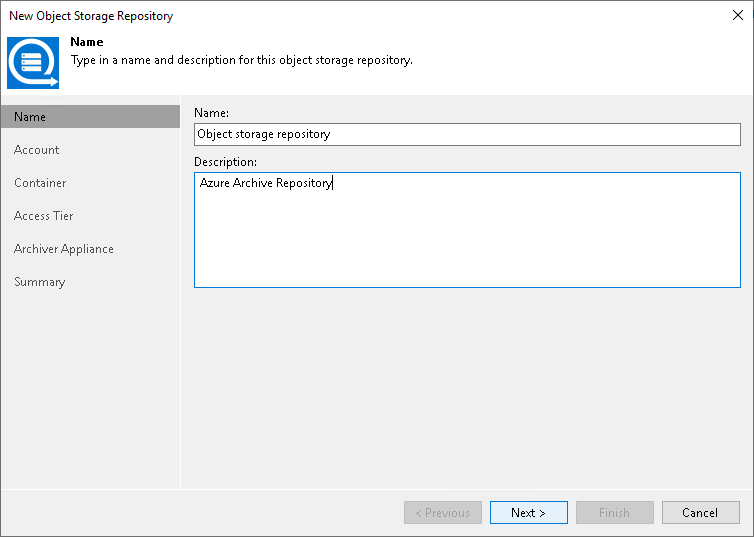This screenshot has height=537, width=754.
Task: Click the Previous button
Action: click(x=442, y=512)
